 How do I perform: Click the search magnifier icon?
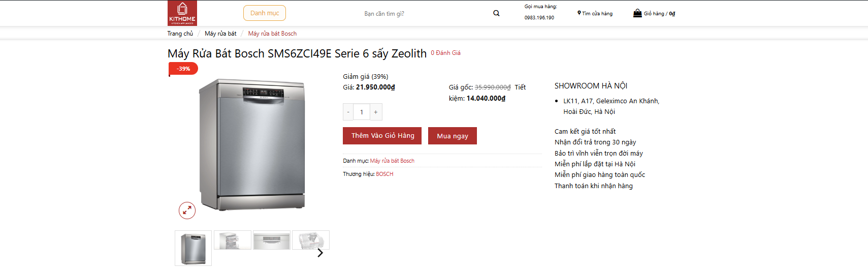tap(496, 13)
